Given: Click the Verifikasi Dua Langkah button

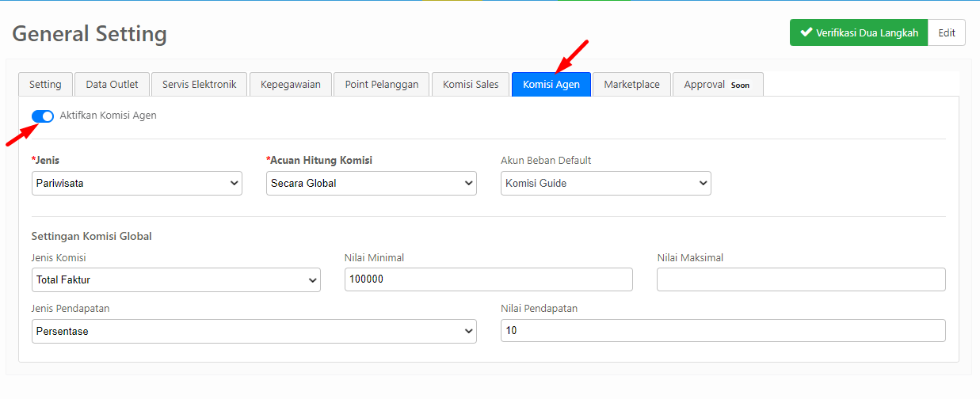Looking at the screenshot, I should [859, 32].
